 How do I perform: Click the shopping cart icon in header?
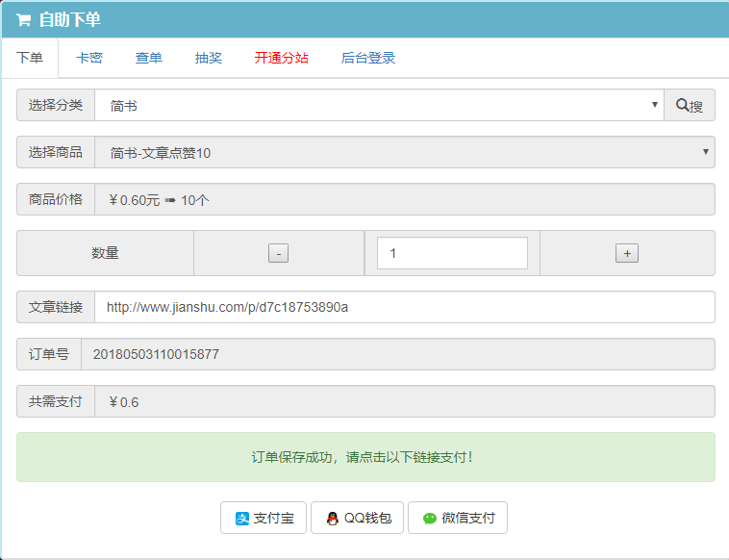(23, 20)
